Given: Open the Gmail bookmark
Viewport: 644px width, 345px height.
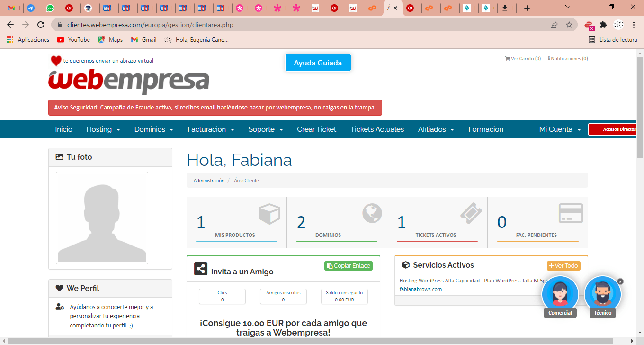Looking at the screenshot, I should click(143, 40).
